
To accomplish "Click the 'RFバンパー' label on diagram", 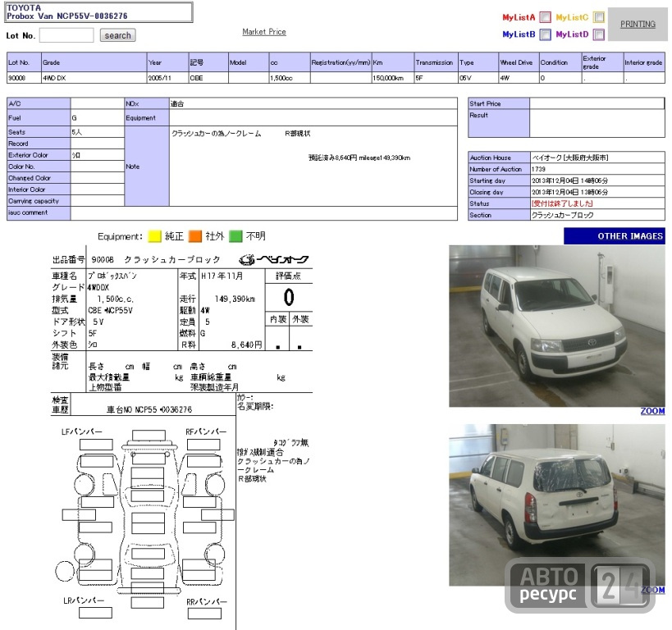I will coord(206,431).
